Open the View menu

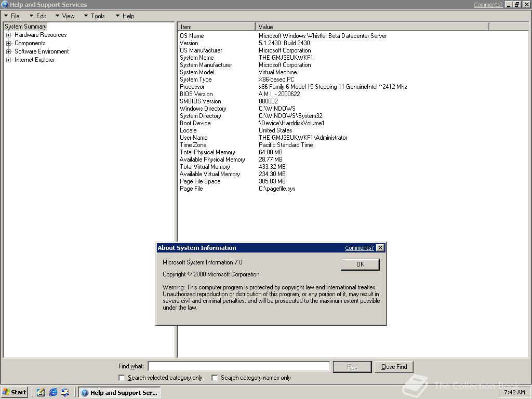(x=65, y=16)
